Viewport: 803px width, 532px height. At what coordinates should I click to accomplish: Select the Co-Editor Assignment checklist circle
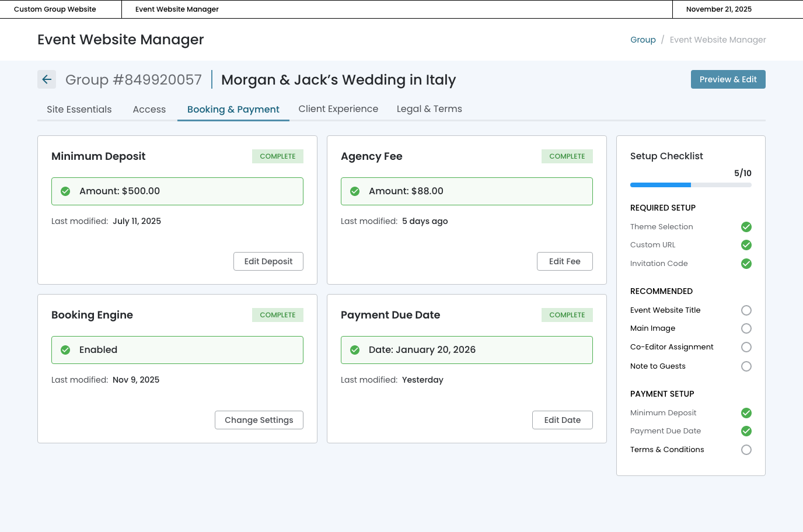click(x=746, y=347)
